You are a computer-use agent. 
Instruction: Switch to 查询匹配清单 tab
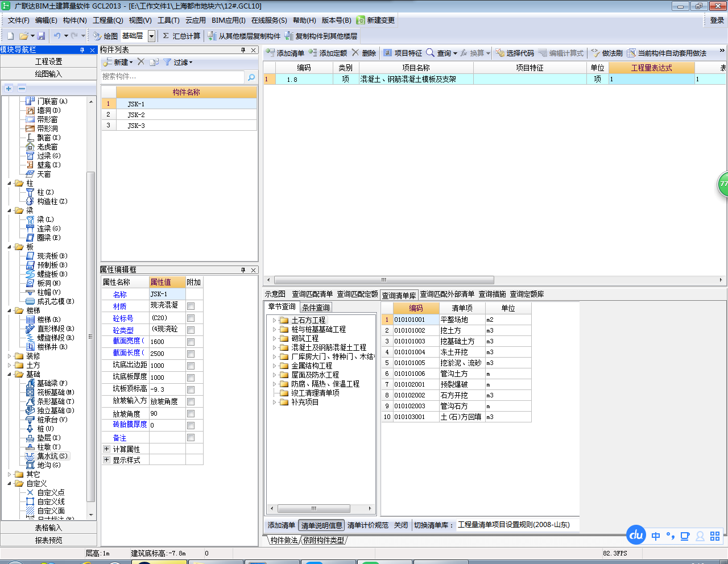tap(312, 294)
